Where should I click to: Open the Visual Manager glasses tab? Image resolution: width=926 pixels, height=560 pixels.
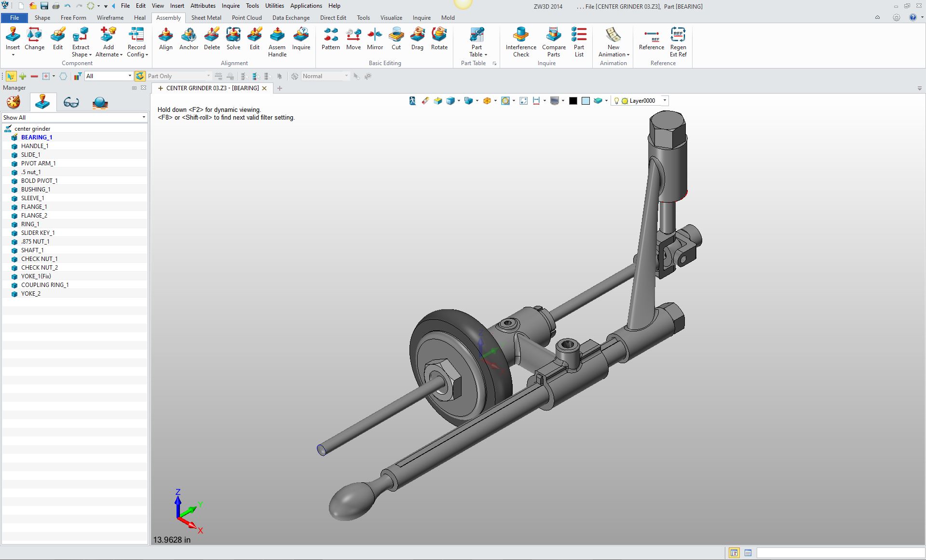[71, 103]
